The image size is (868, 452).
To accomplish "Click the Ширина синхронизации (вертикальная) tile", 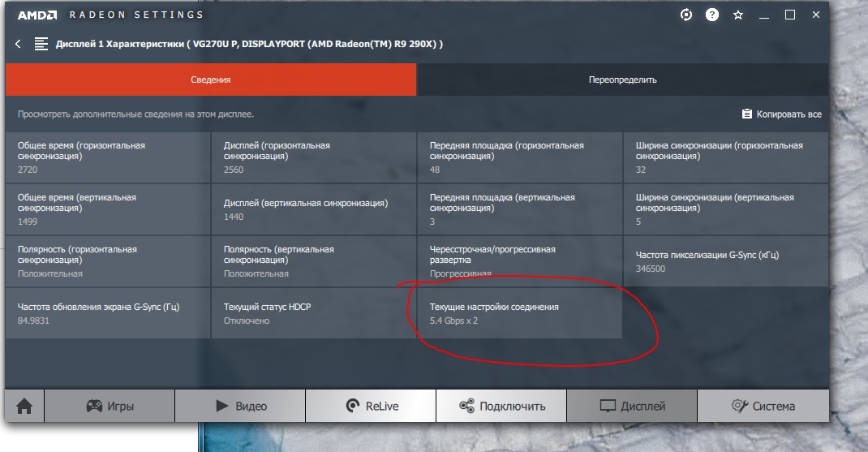I will pos(726,209).
